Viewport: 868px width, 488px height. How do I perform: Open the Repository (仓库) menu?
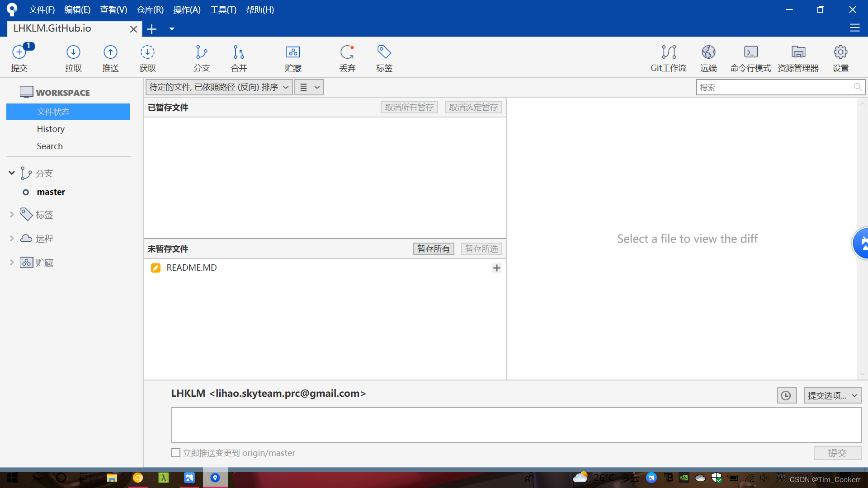(x=150, y=9)
